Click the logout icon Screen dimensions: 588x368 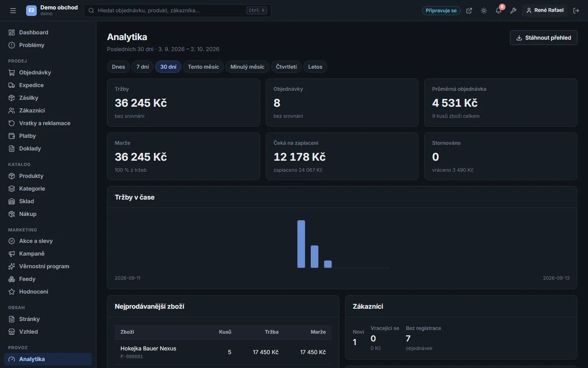pyautogui.click(x=576, y=11)
